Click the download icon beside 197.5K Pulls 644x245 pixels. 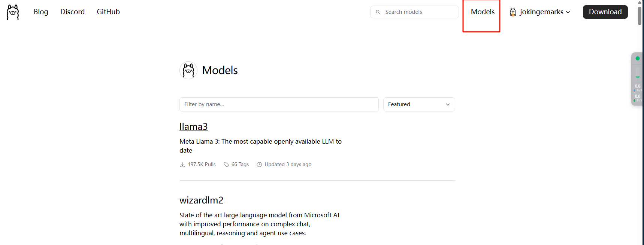tap(182, 165)
